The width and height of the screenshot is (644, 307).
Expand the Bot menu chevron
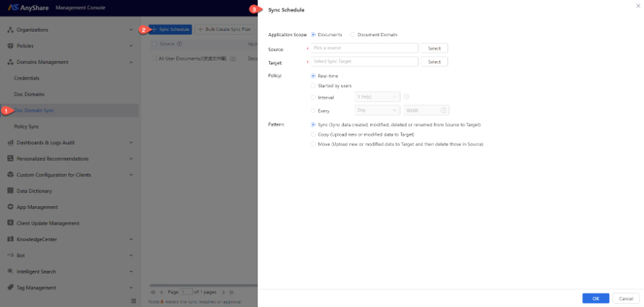coord(131,256)
